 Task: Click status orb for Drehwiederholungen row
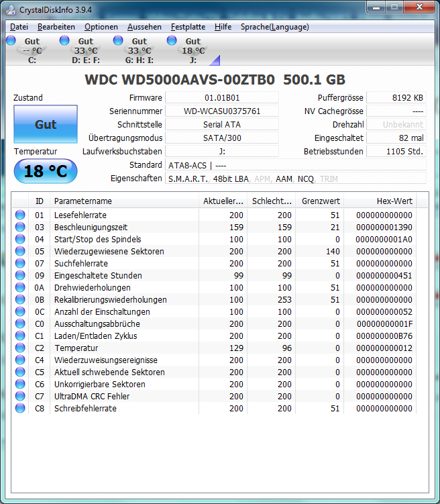pyautogui.click(x=20, y=287)
